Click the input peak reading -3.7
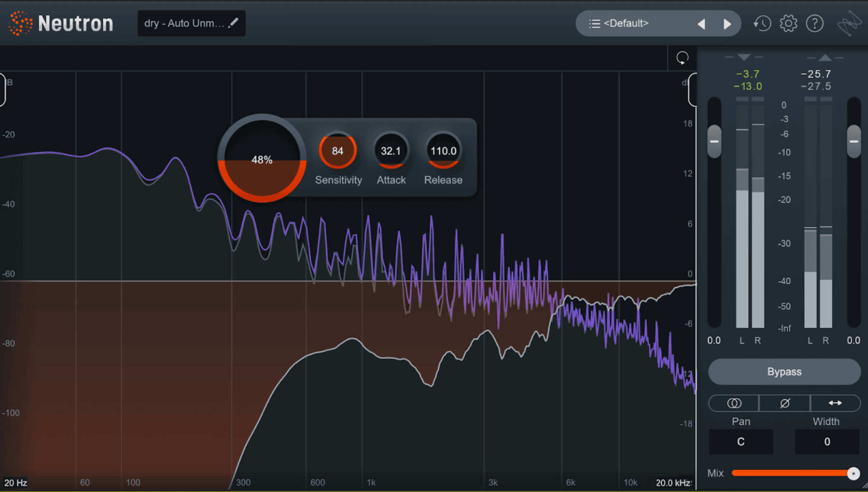The height and width of the screenshot is (492, 868). point(748,74)
